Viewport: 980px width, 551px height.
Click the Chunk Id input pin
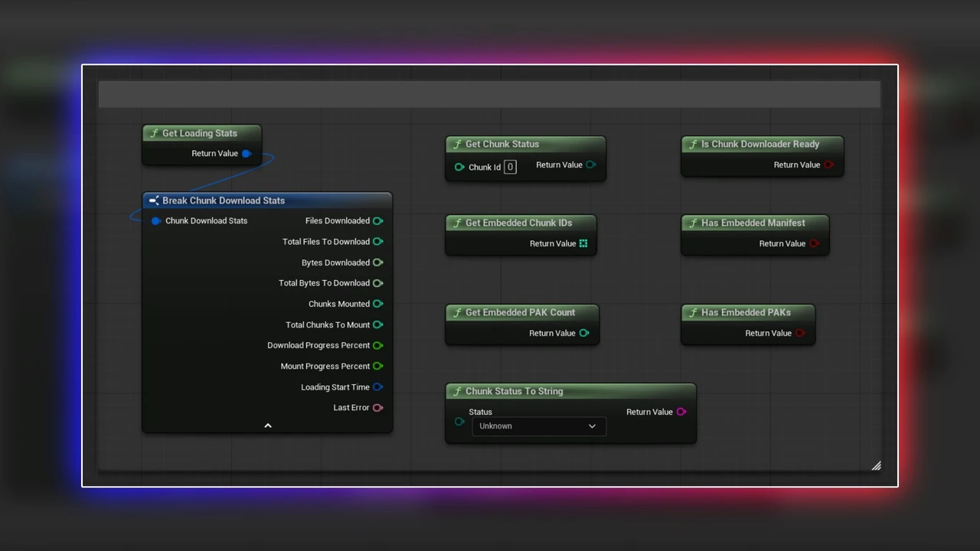[x=459, y=167]
